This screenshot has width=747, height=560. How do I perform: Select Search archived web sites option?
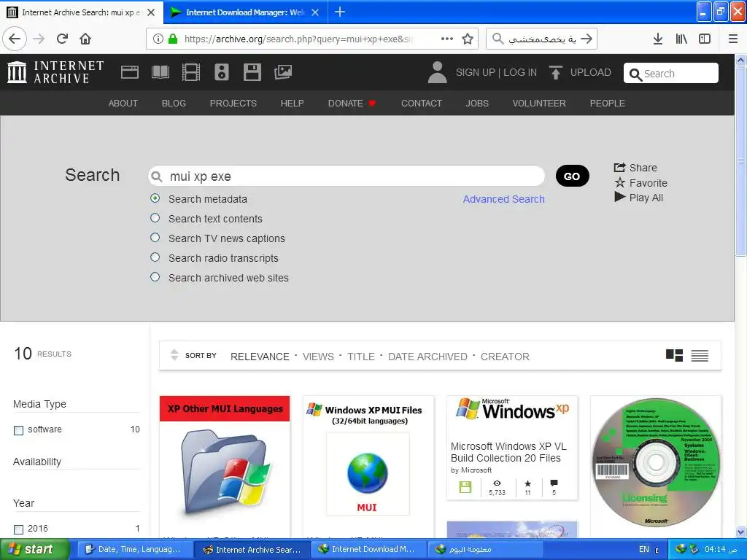point(155,276)
